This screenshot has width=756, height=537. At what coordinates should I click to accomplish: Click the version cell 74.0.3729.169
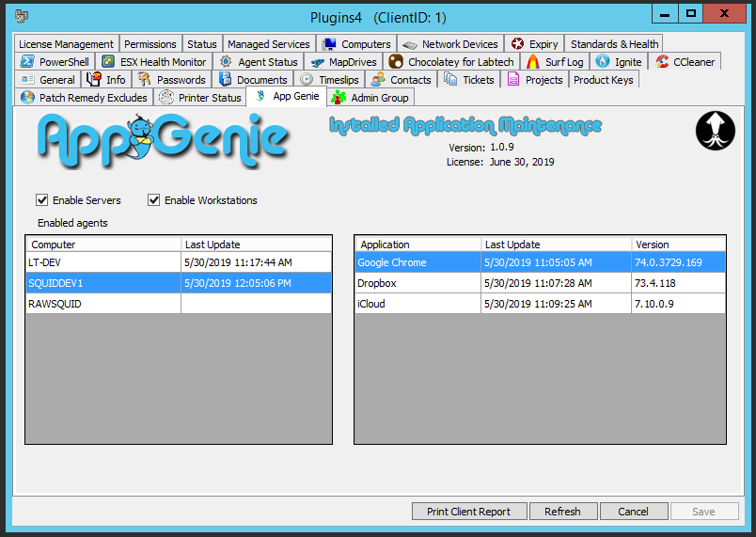tap(678, 262)
